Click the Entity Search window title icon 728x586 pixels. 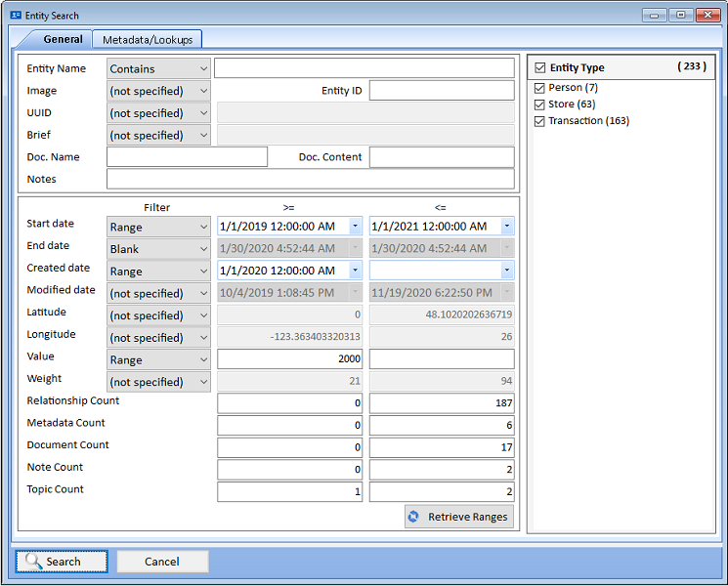click(x=16, y=16)
